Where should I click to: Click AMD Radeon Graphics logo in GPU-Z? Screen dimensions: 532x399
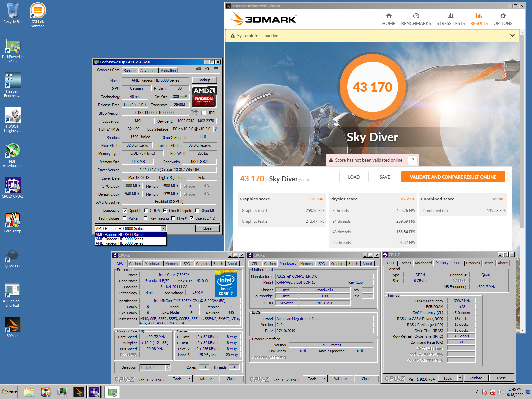[204, 96]
